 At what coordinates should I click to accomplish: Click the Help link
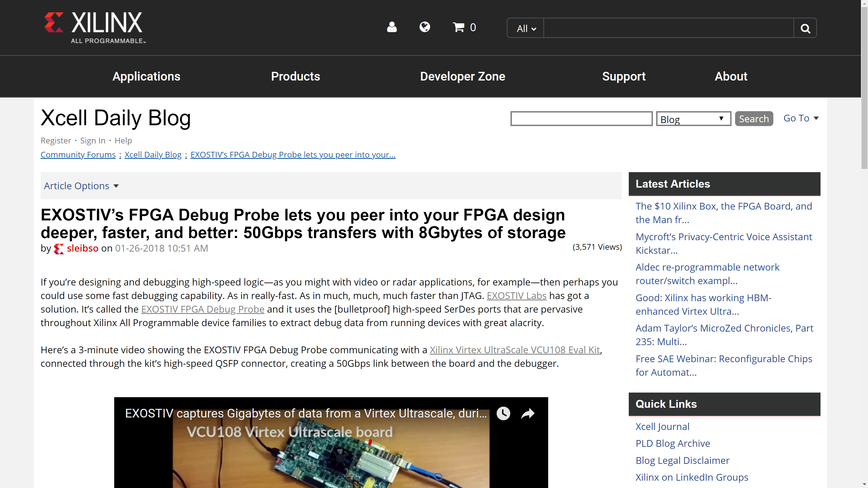coord(123,140)
